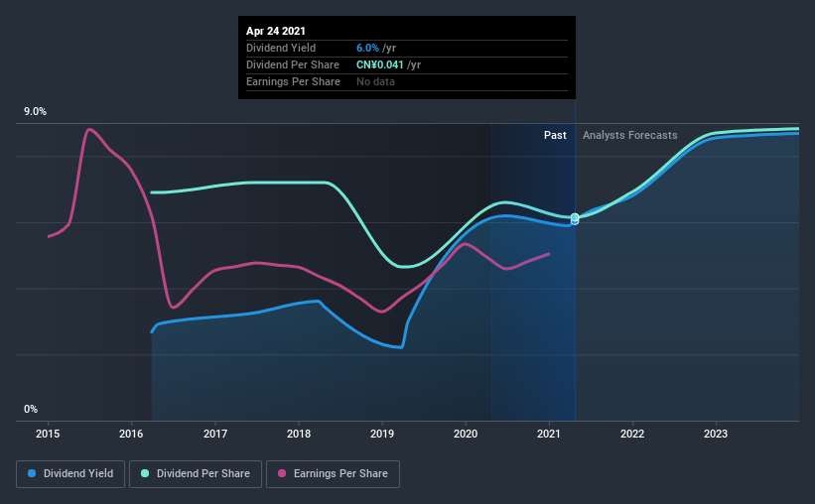Click the 2020 x-axis label
815x504 pixels.
(466, 434)
